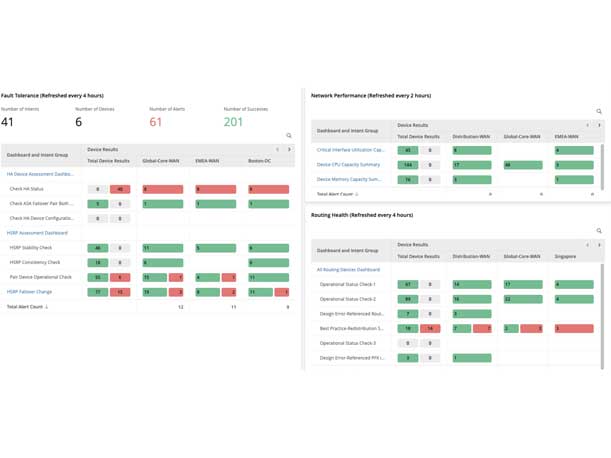Viewport: 611px width, 458px height.
Task: Show previous columns in Fault Tolerance table
Action: [x=277, y=150]
